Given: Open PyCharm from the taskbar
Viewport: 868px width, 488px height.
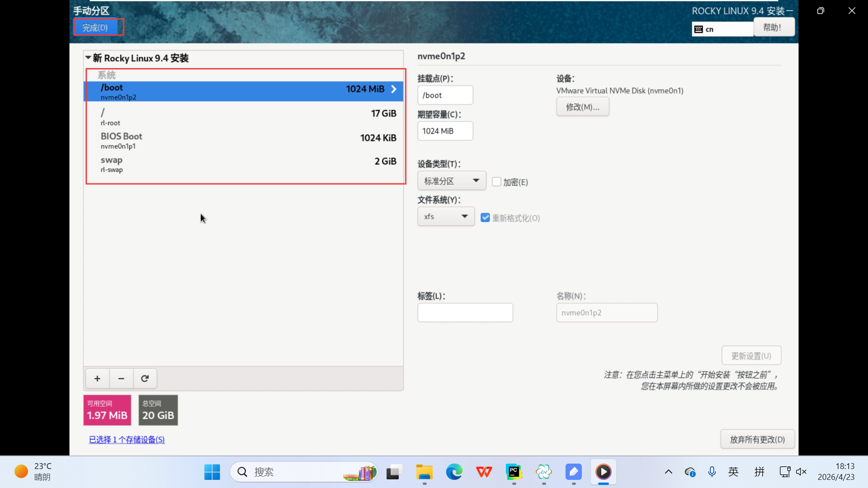Looking at the screenshot, I should click(514, 472).
